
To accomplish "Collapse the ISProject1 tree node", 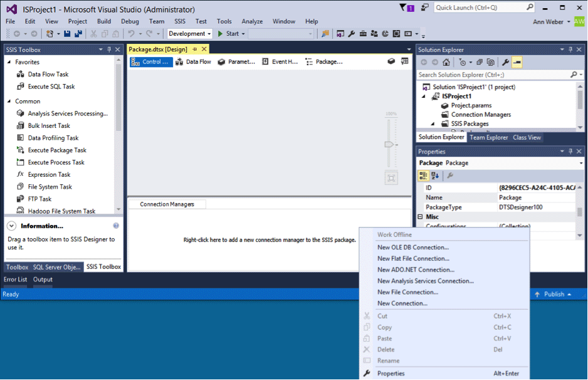I will click(424, 97).
